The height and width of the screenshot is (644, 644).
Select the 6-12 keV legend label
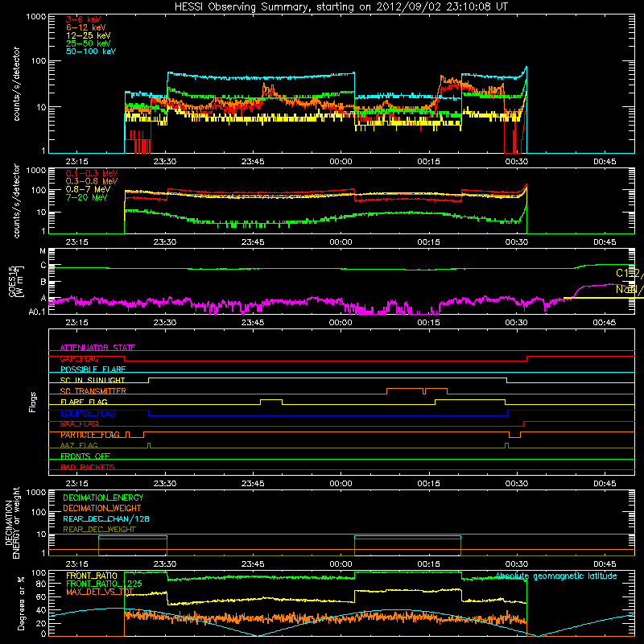click(86, 27)
